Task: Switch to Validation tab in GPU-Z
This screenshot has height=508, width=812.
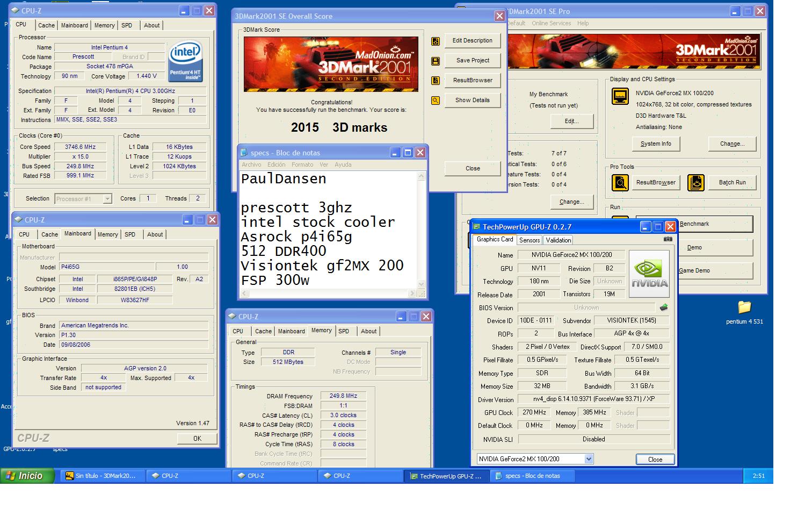Action: [x=558, y=240]
